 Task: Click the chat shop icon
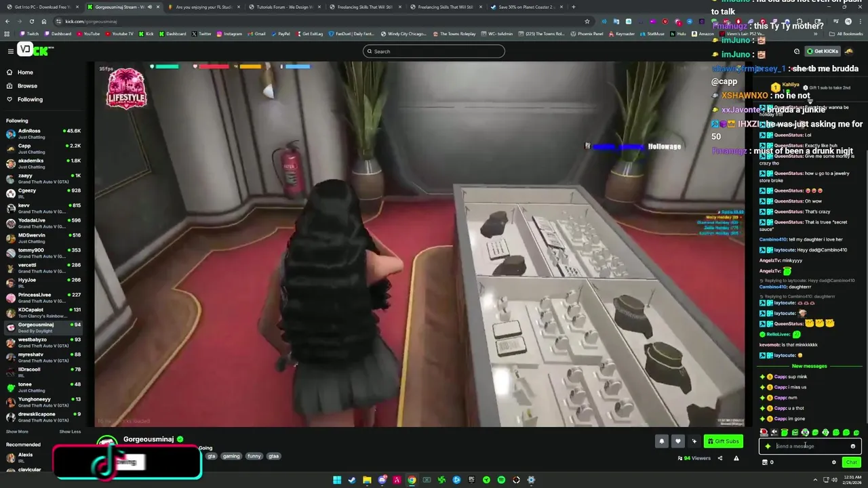click(765, 462)
